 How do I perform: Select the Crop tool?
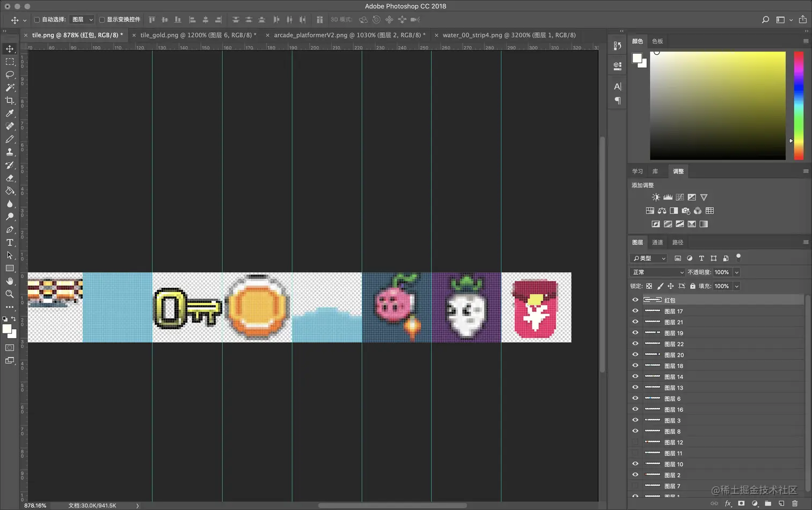pos(10,100)
